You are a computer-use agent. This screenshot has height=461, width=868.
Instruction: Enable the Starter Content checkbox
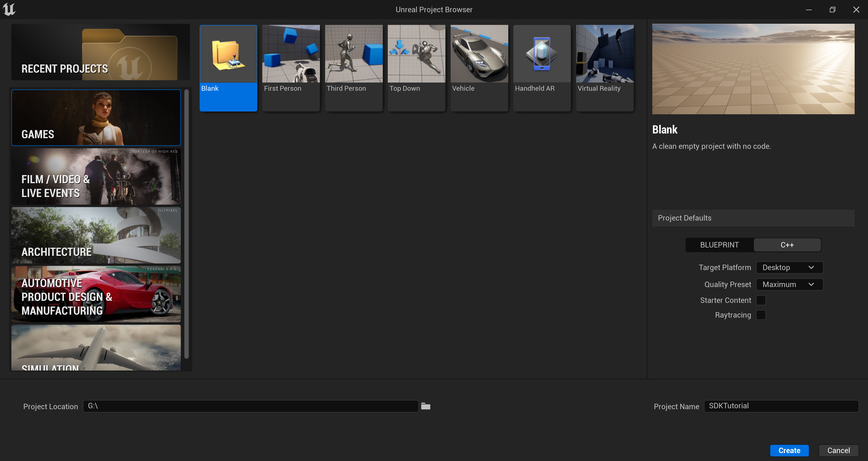coord(761,300)
